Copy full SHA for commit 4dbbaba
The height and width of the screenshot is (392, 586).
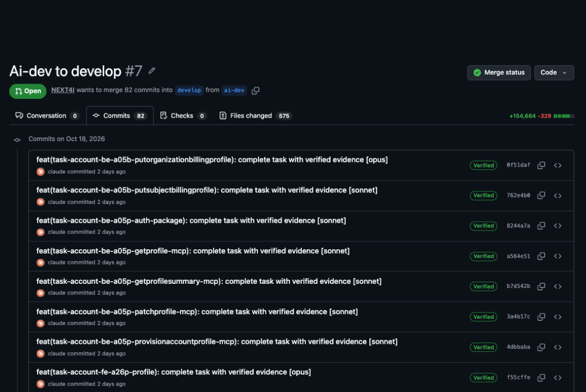pos(541,347)
